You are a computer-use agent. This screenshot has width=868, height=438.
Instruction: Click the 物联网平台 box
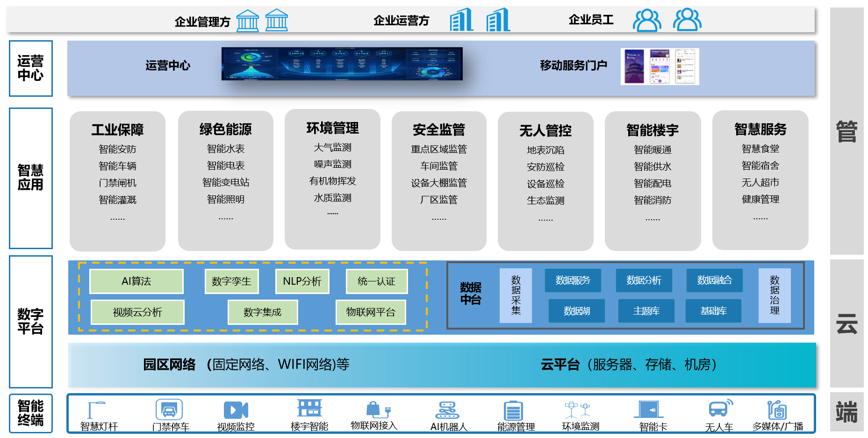click(x=371, y=312)
